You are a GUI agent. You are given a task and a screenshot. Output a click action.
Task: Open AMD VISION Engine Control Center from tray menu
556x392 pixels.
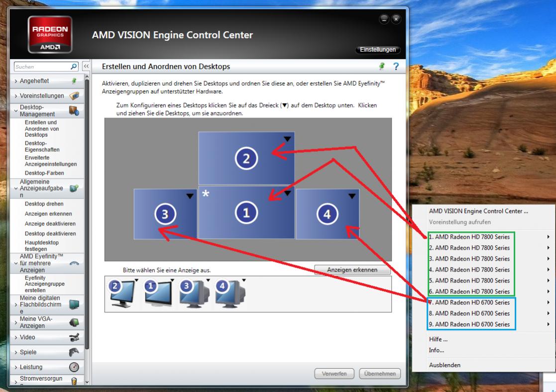(x=478, y=211)
